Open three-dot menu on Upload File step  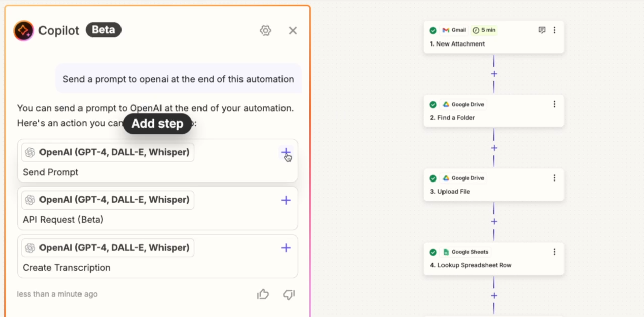pos(554,178)
